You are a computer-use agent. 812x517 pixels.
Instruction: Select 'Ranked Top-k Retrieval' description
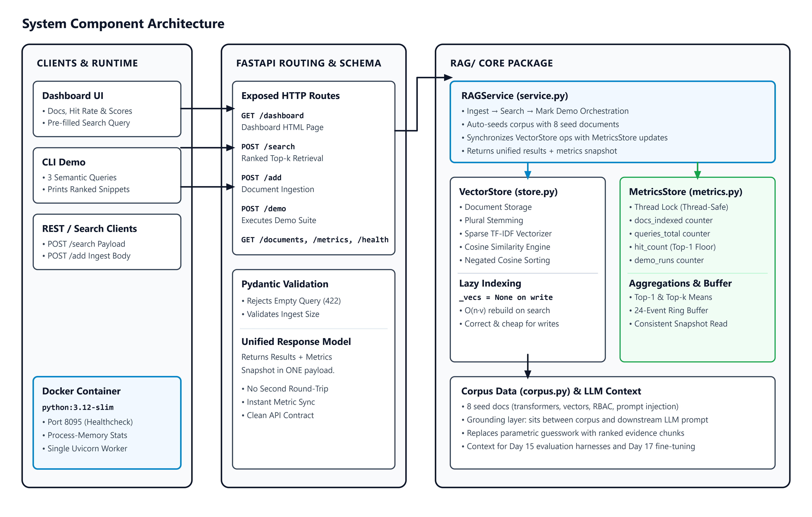[282, 158]
